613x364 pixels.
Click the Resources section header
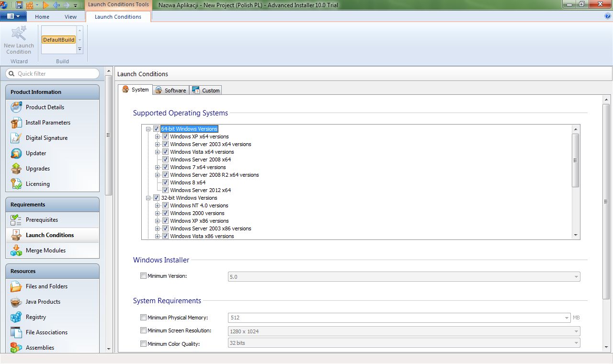click(53, 271)
